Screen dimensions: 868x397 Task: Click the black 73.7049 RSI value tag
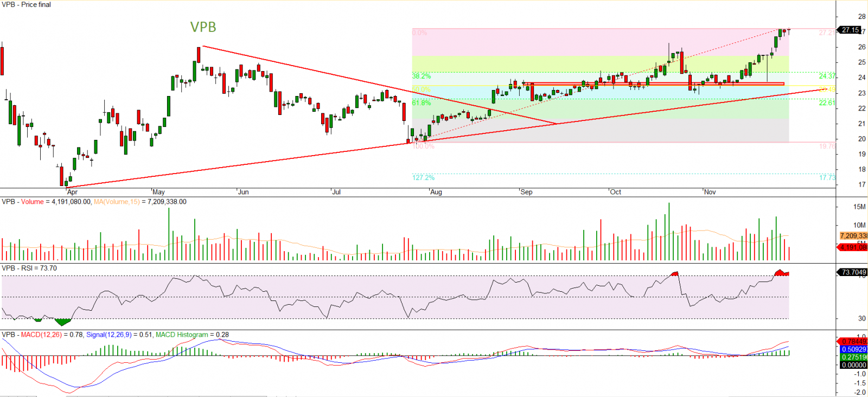click(853, 272)
